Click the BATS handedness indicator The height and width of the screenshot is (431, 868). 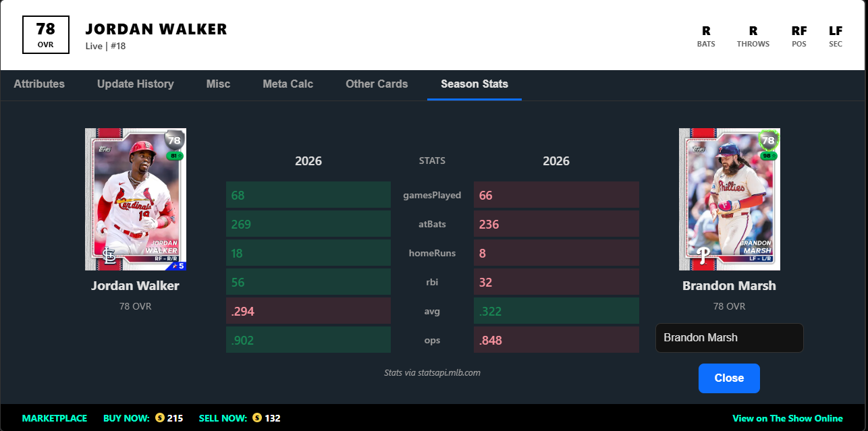[x=706, y=36]
